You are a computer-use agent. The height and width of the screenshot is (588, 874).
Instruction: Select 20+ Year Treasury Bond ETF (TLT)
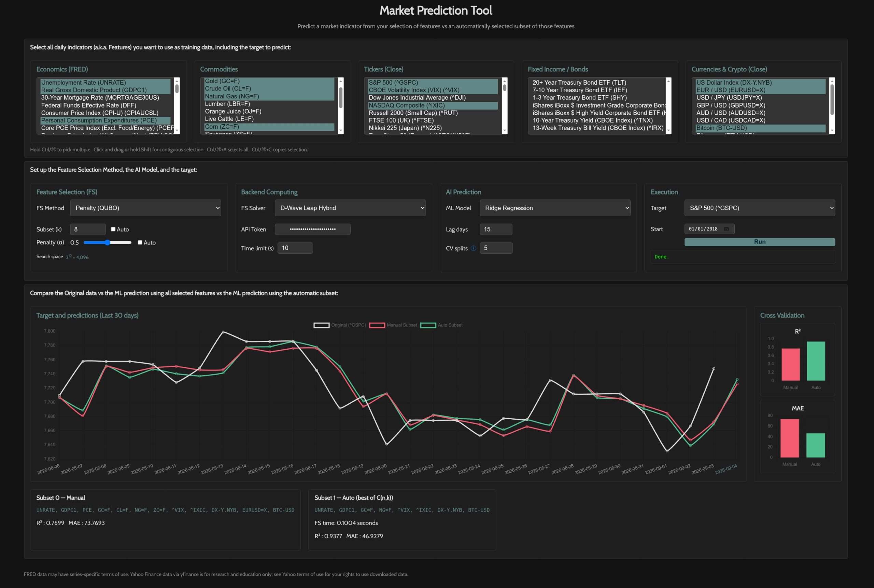tap(597, 83)
